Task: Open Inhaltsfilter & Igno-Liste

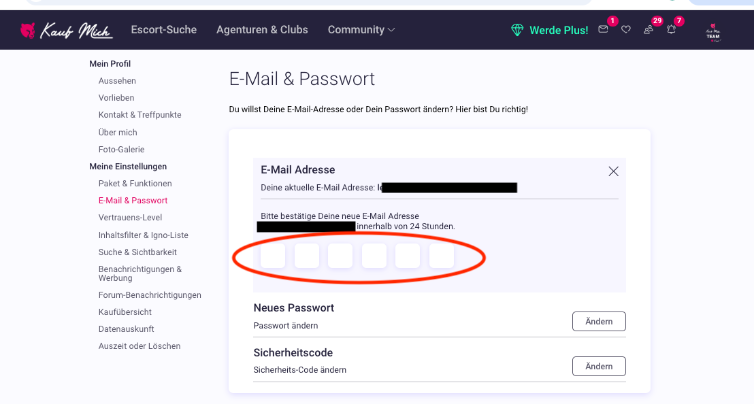Action: coord(143,235)
